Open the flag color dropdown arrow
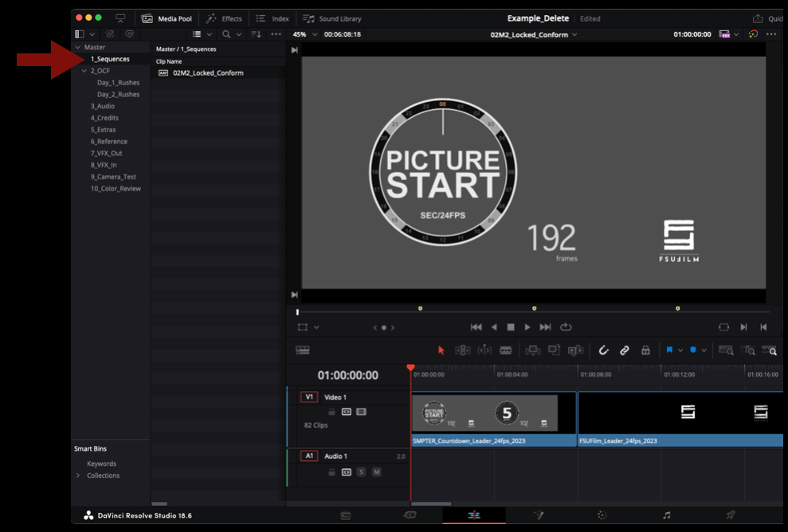 click(680, 350)
